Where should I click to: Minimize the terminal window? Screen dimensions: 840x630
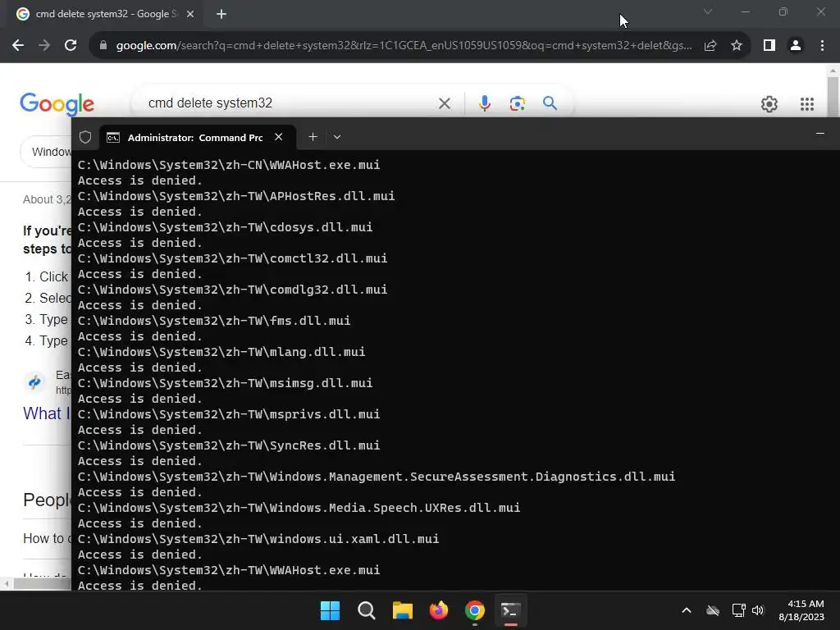pos(819,134)
